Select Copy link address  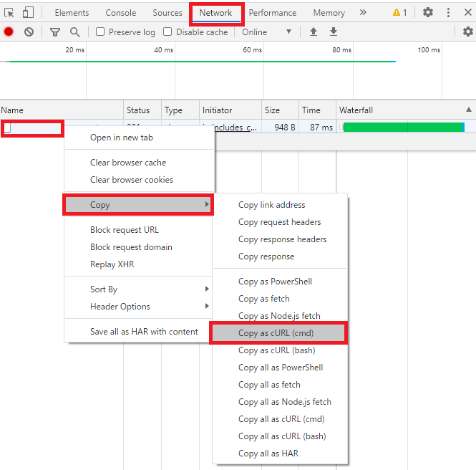[280, 205]
